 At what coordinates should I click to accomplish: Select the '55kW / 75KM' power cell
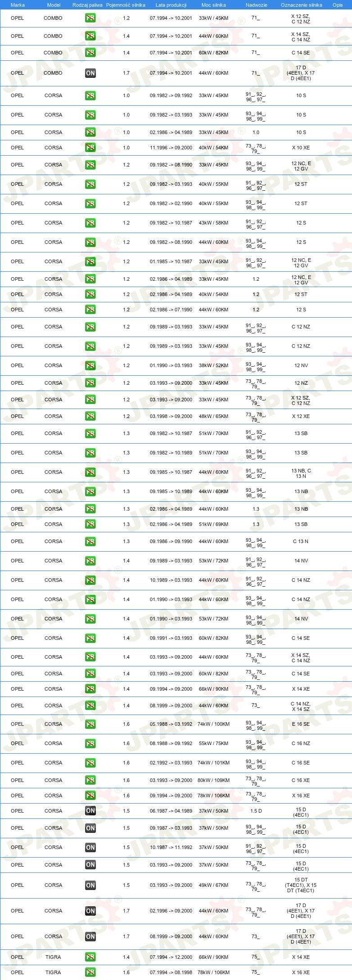coord(214,744)
